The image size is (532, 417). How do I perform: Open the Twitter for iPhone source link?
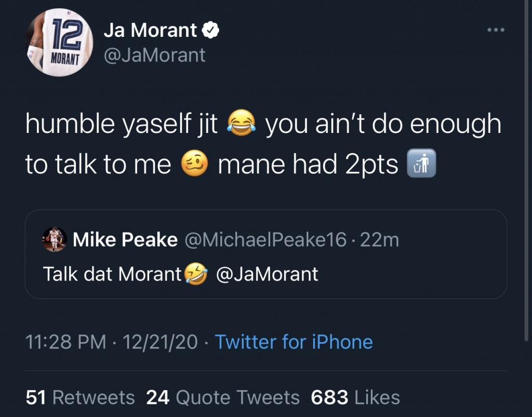point(294,342)
